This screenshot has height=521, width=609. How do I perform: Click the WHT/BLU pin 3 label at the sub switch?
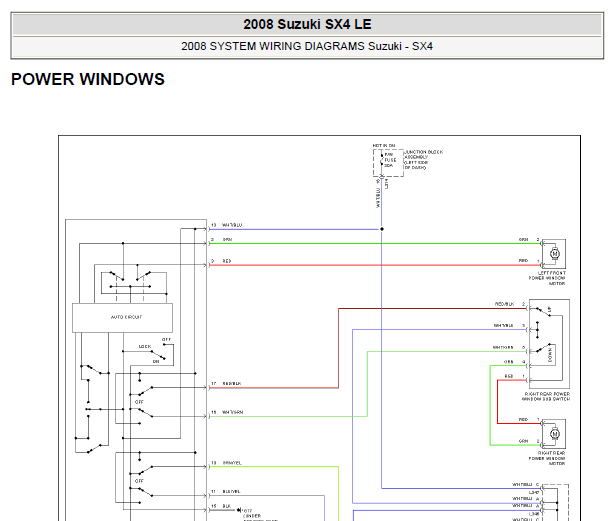coord(509,326)
